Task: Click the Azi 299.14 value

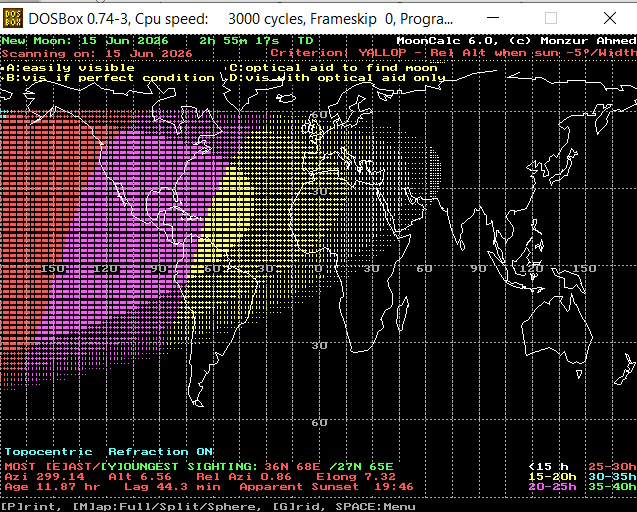Action: click(44, 477)
